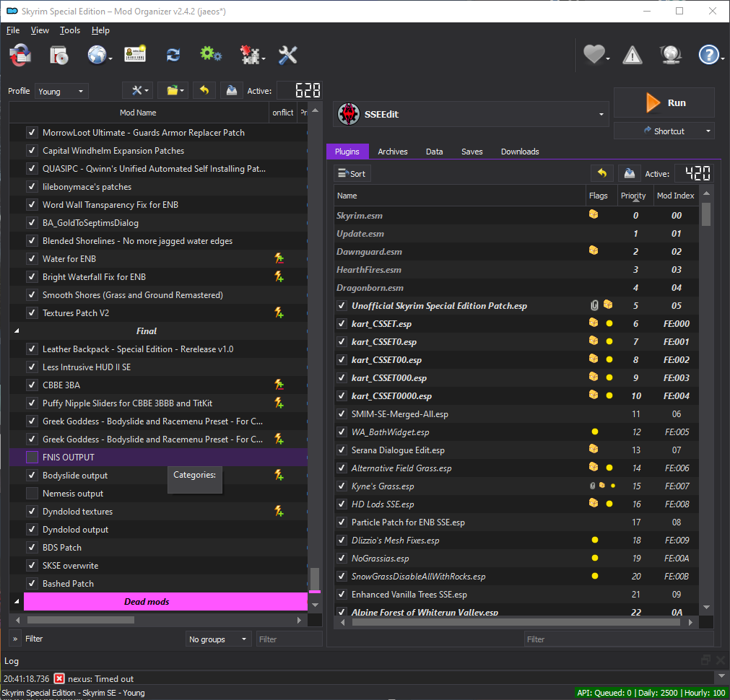Click conflict flag on CBBE 3BA row
The height and width of the screenshot is (700, 730).
[279, 385]
